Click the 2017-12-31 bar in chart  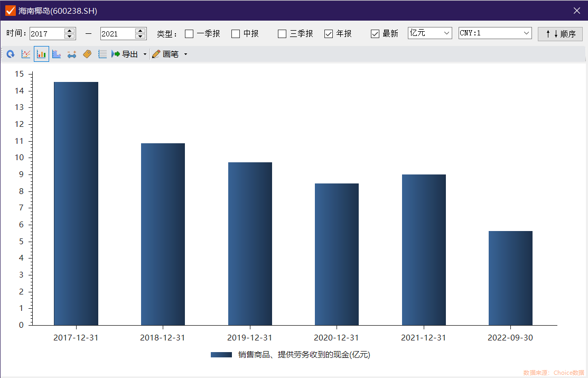coord(76,203)
